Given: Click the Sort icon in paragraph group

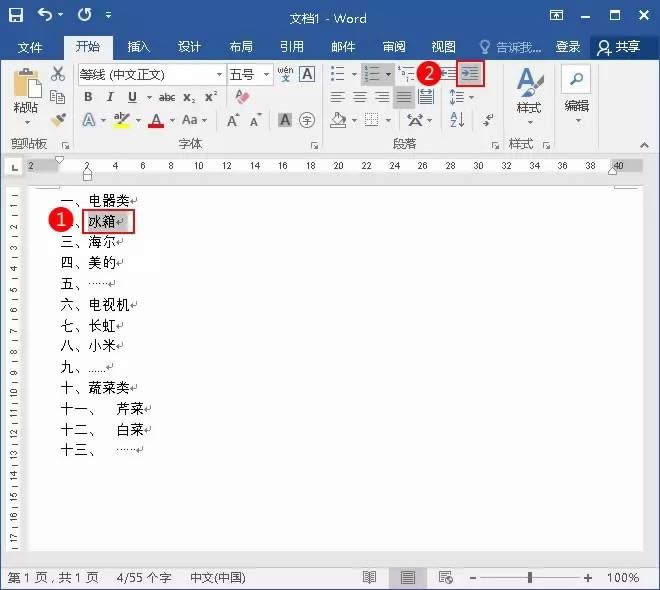Looking at the screenshot, I should pyautogui.click(x=457, y=119).
